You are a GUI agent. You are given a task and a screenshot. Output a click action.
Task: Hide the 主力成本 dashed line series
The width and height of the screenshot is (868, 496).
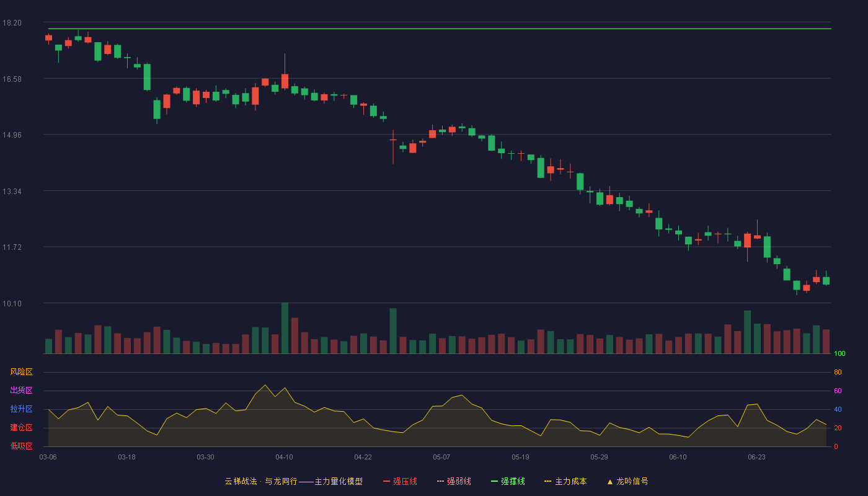point(565,481)
